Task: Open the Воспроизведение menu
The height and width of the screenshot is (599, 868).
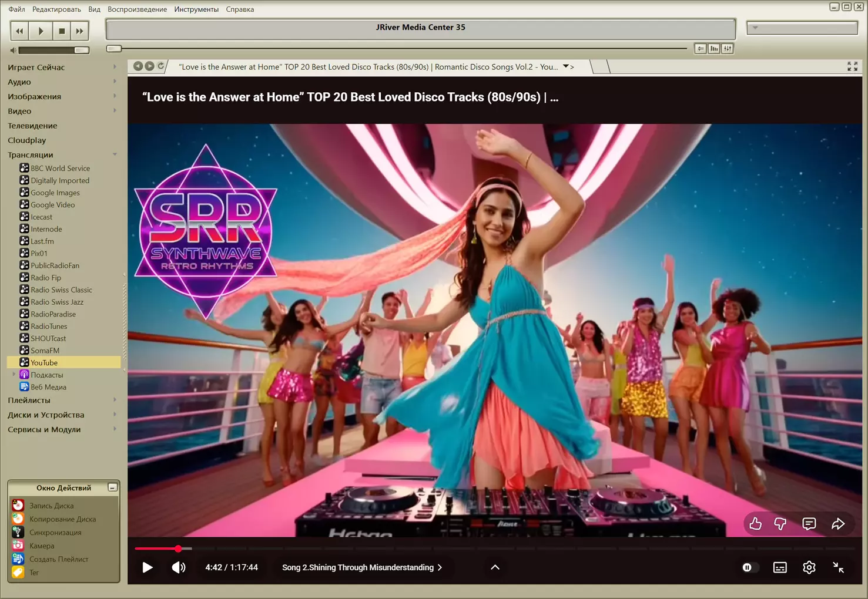Action: pyautogui.click(x=137, y=9)
